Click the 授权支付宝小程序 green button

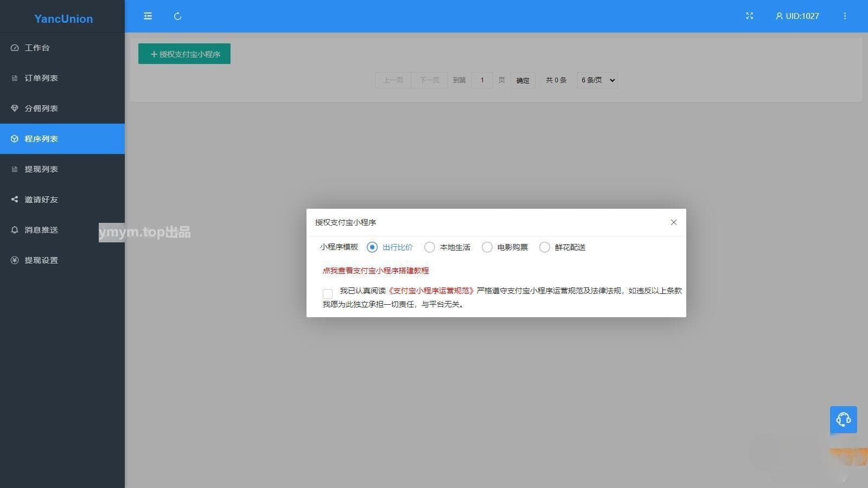pyautogui.click(x=184, y=54)
